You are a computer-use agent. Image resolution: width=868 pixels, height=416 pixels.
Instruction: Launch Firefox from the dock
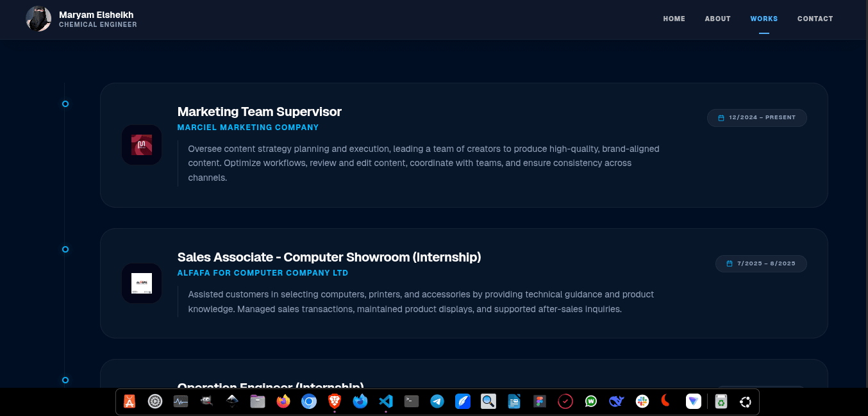click(x=283, y=402)
